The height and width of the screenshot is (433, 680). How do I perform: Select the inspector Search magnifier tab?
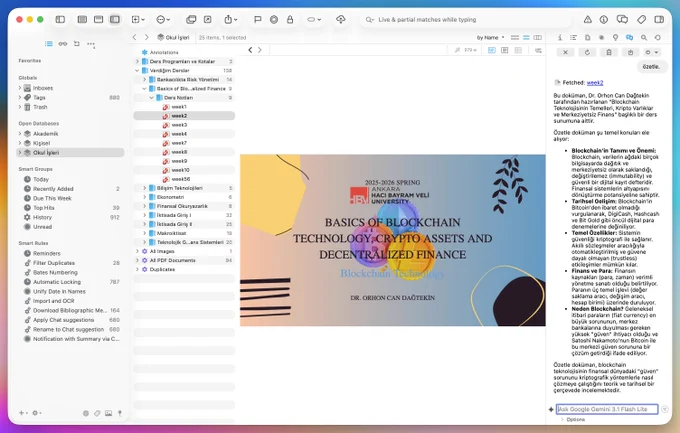click(x=644, y=38)
